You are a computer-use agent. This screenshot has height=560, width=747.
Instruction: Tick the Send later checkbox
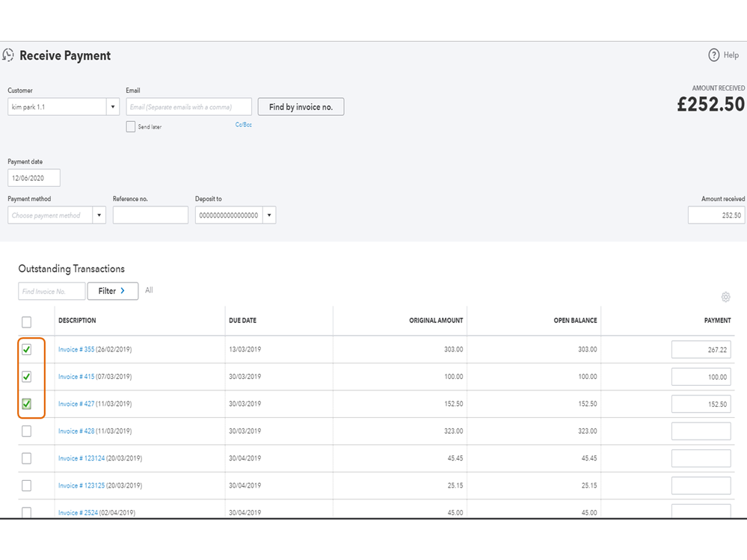click(131, 127)
